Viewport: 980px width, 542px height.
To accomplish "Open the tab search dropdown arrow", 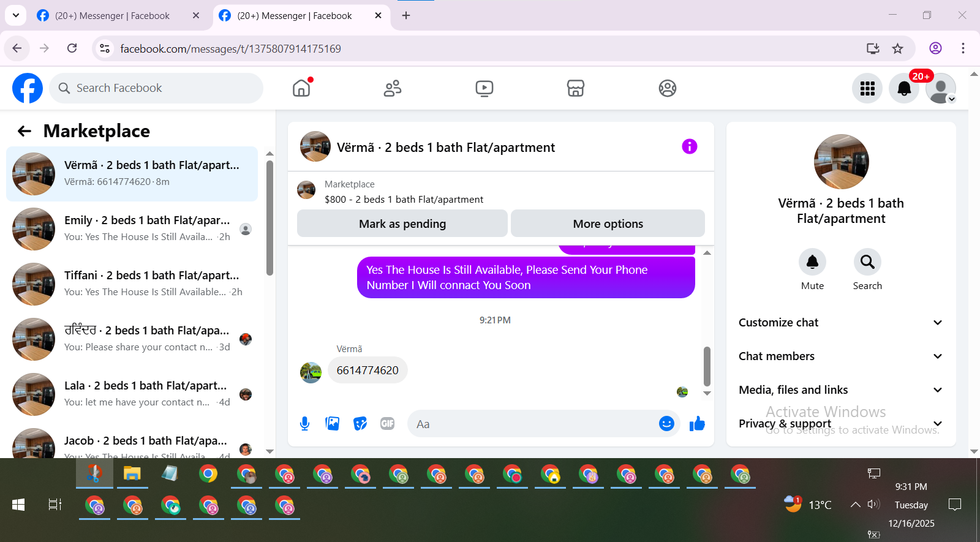I will (16, 15).
